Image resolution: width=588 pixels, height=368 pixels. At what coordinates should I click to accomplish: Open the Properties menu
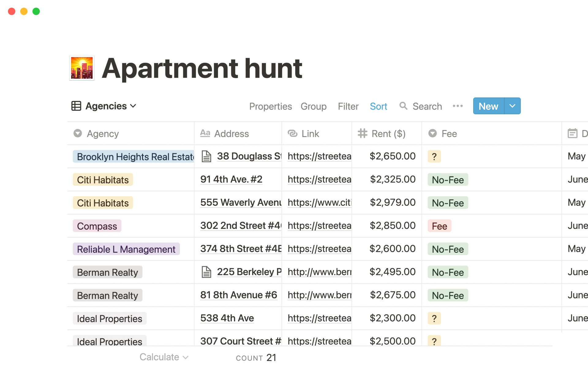270,106
